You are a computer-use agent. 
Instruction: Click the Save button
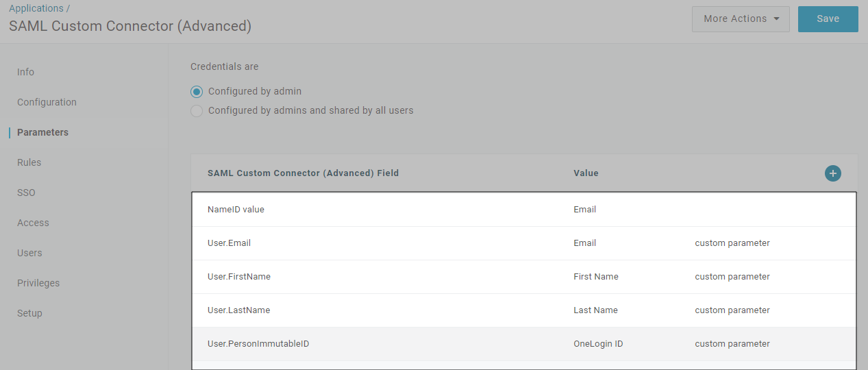tap(828, 19)
